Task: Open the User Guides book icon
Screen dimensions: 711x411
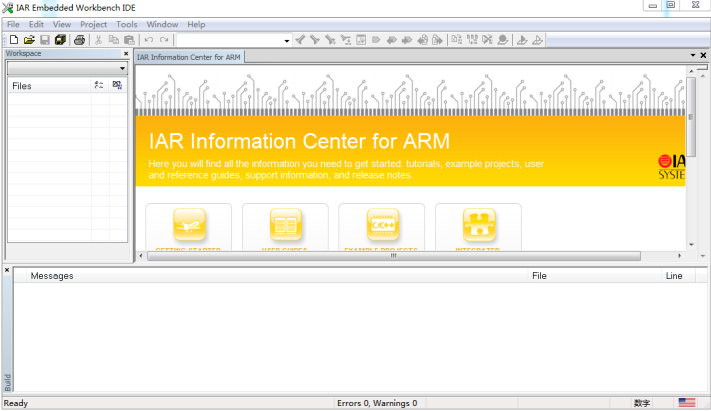Action: point(286,225)
